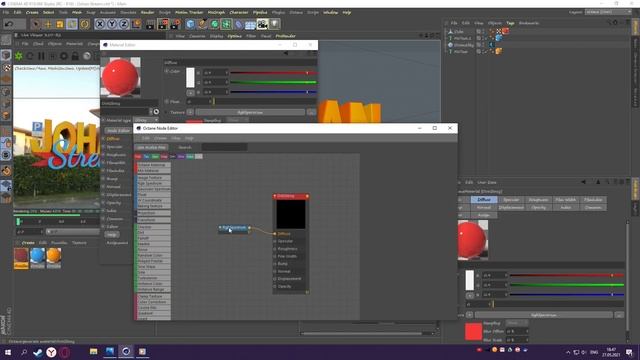Click Render to Picture Viewer icon
The height and width of the screenshot is (360, 640).
pos(163,24)
